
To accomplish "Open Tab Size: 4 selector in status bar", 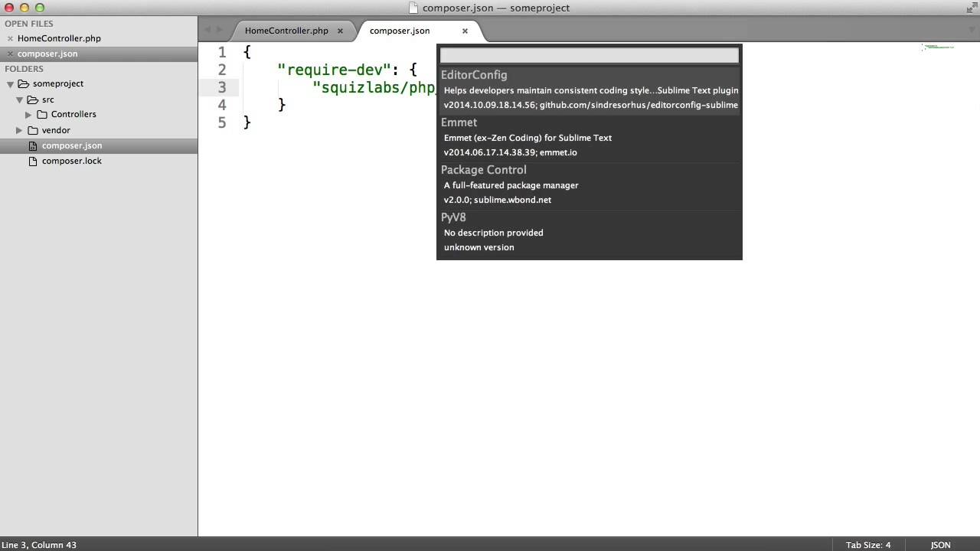I will click(x=868, y=545).
